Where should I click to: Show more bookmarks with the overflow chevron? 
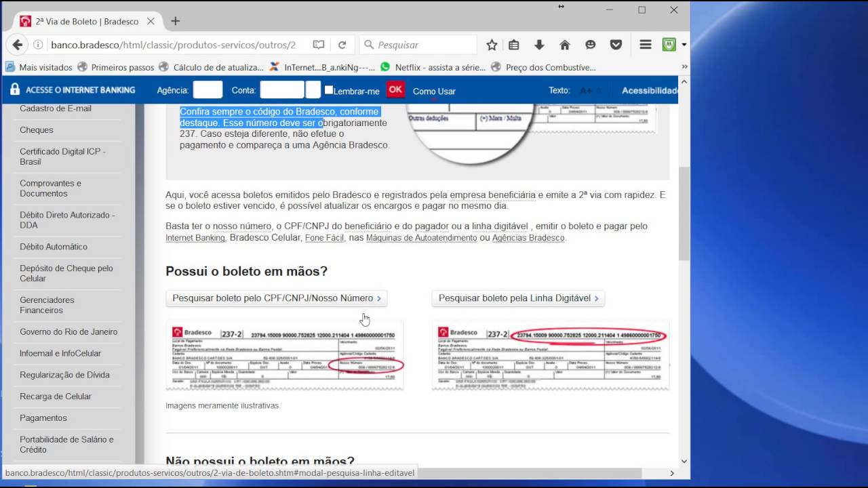[684, 67]
